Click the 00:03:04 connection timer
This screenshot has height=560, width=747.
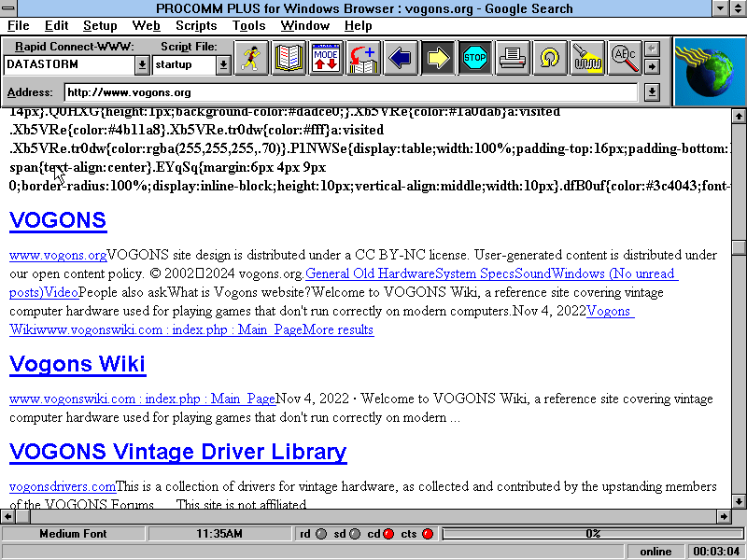716,552
